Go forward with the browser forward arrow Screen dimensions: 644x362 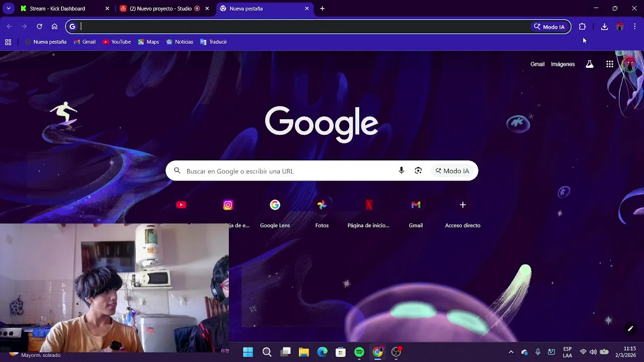coord(24,27)
